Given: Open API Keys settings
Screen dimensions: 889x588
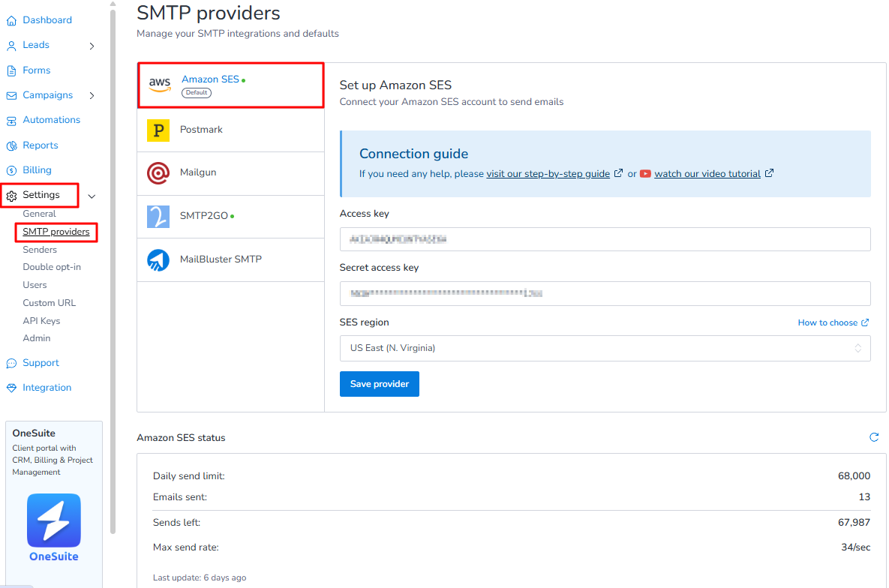Looking at the screenshot, I should click(x=41, y=321).
